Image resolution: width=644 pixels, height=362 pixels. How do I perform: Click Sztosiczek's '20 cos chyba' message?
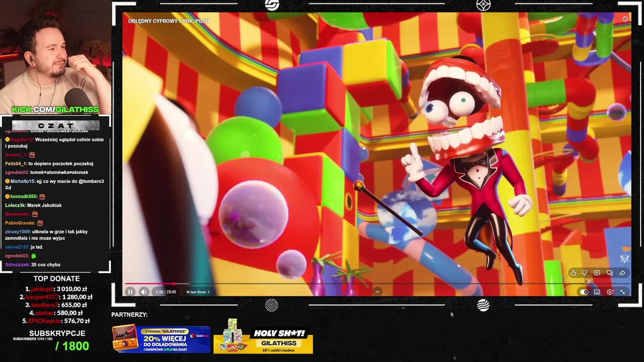point(33,264)
